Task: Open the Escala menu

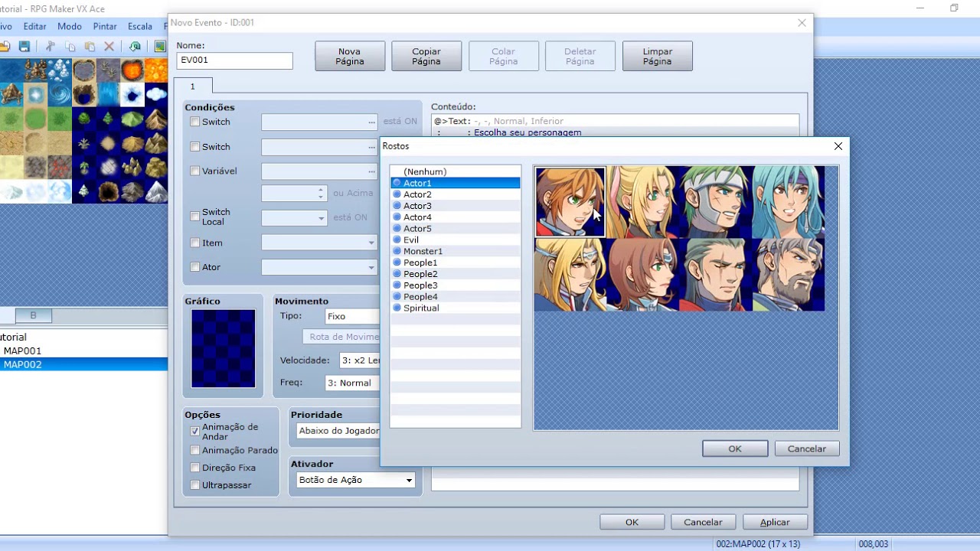Action: 140,26
